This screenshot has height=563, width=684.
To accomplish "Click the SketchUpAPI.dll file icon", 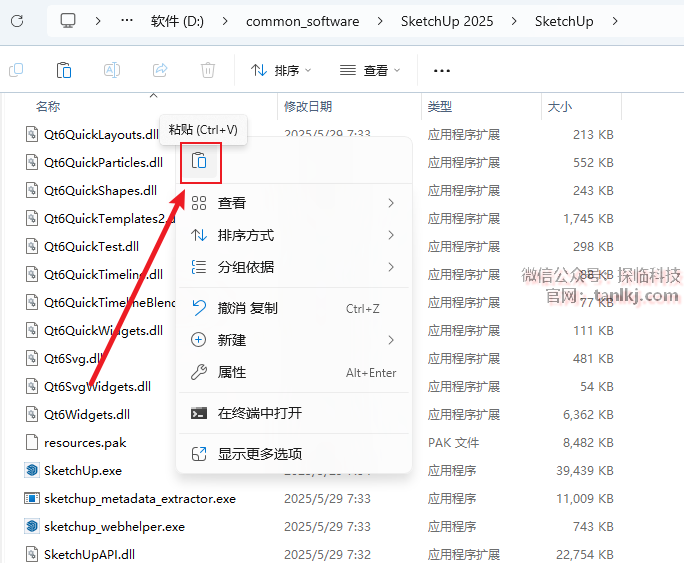I will (32, 554).
